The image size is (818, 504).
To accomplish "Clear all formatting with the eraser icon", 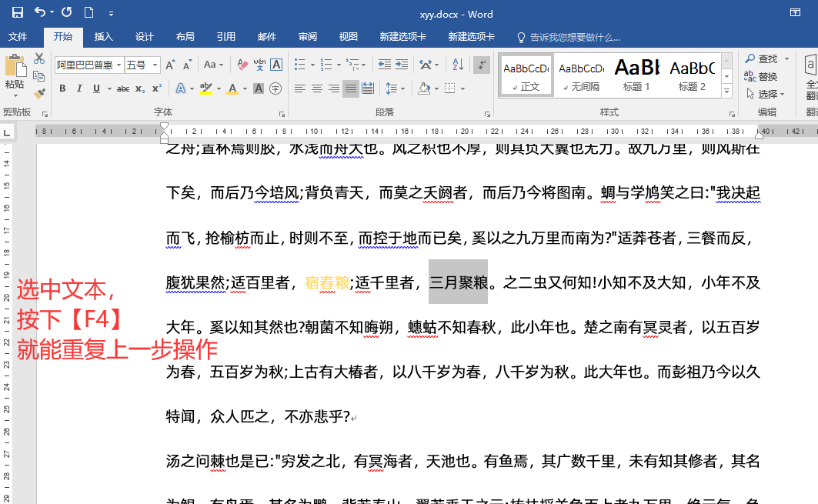I will point(242,65).
